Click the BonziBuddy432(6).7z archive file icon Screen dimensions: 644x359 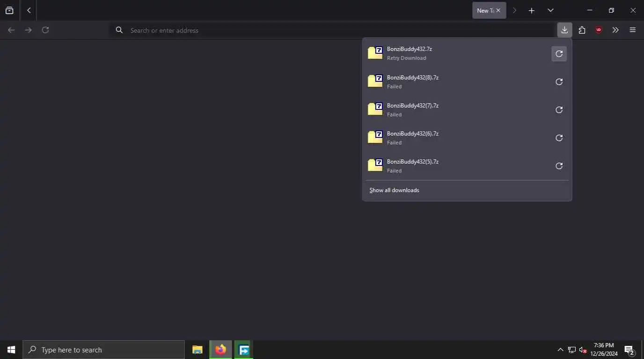(375, 137)
